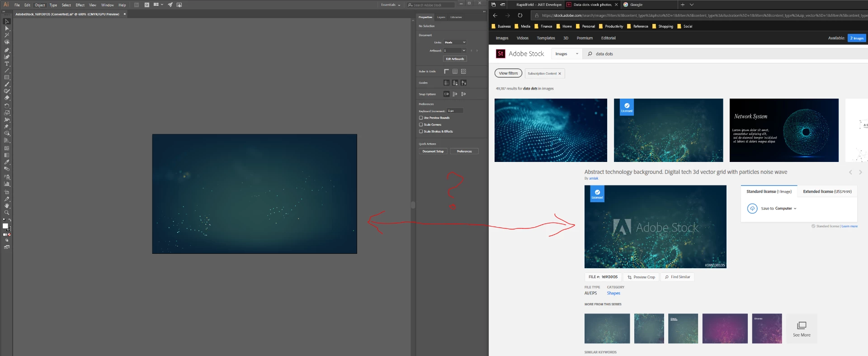This screenshot has height=356, width=868.
Task: Select Extended license tab
Action: pyautogui.click(x=827, y=191)
